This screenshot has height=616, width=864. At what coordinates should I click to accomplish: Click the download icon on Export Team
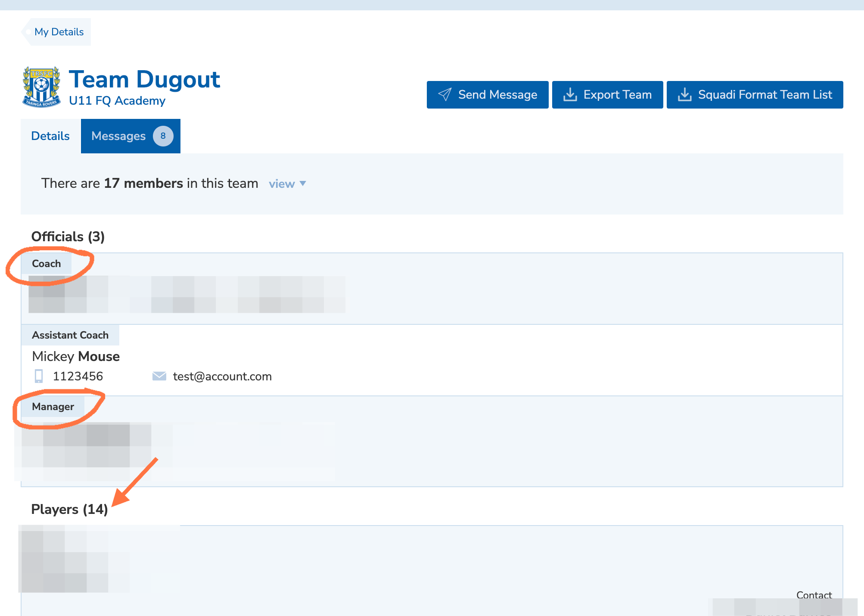[x=570, y=94]
